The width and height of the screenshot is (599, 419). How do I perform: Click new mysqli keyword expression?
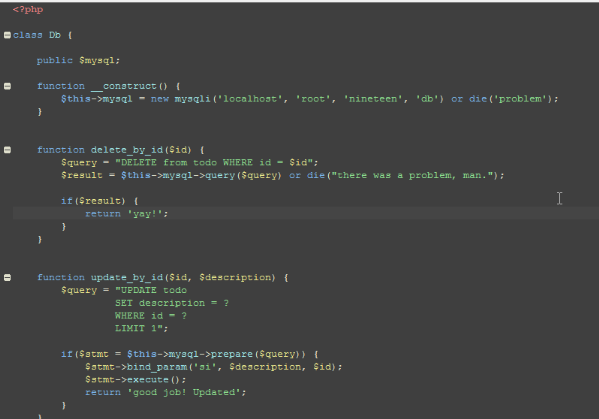180,99
